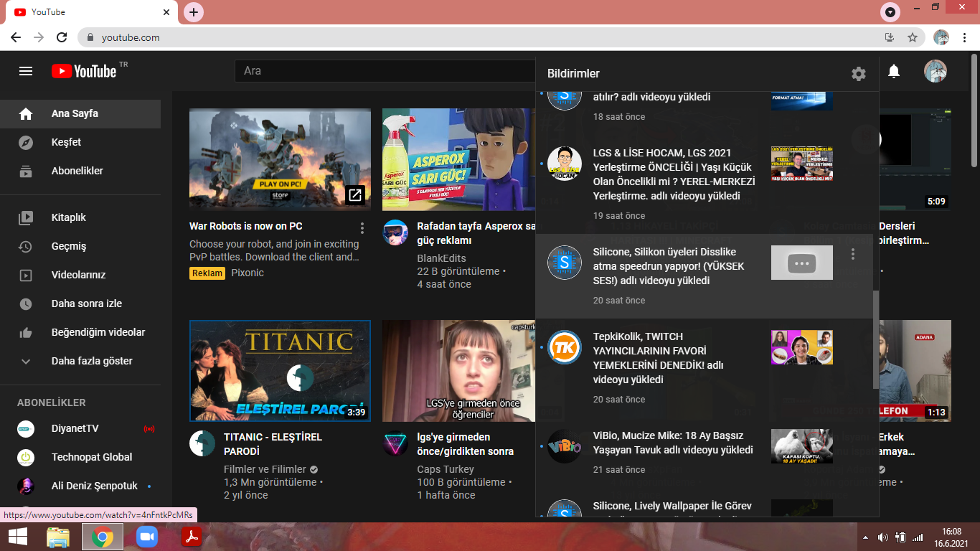Click external link icon on War Robots ad
This screenshot has height=551, width=980.
355,194
